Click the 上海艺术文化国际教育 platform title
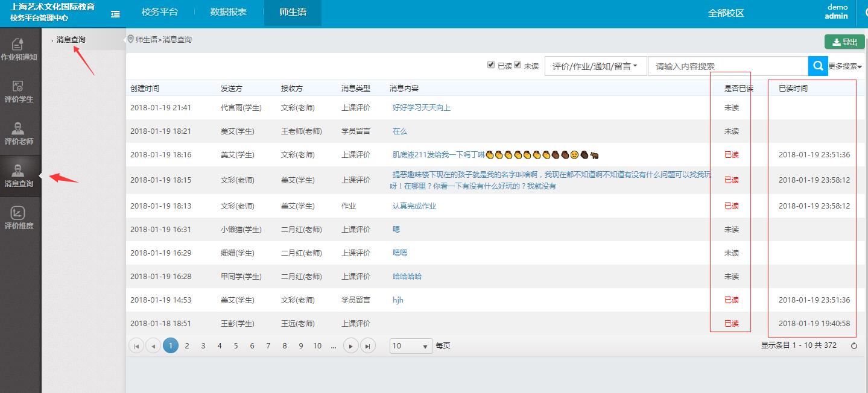 [x=52, y=7]
